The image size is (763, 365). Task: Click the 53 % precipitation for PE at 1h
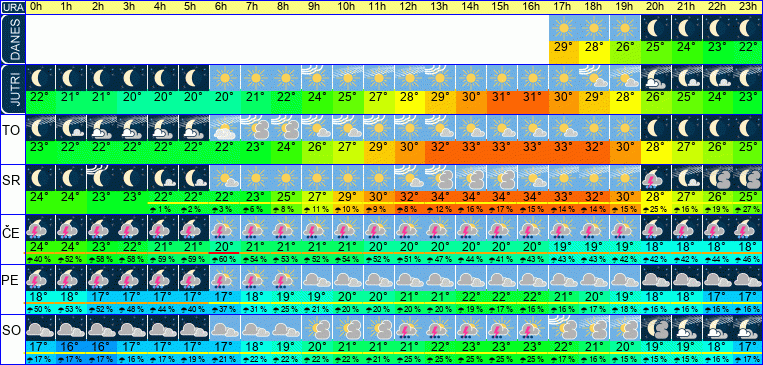point(71,310)
